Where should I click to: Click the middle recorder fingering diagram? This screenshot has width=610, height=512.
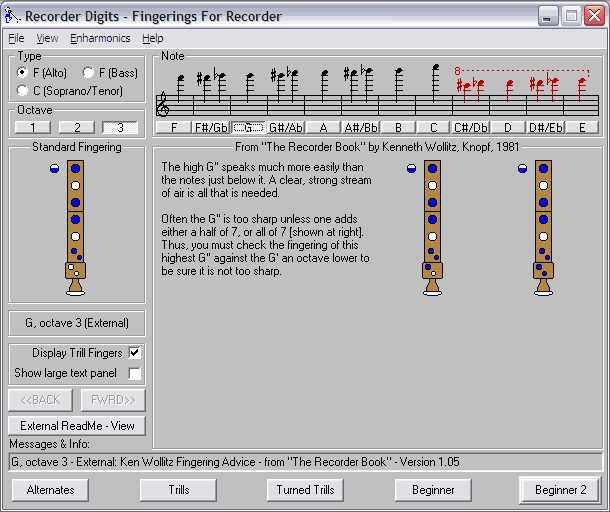pos(432,229)
